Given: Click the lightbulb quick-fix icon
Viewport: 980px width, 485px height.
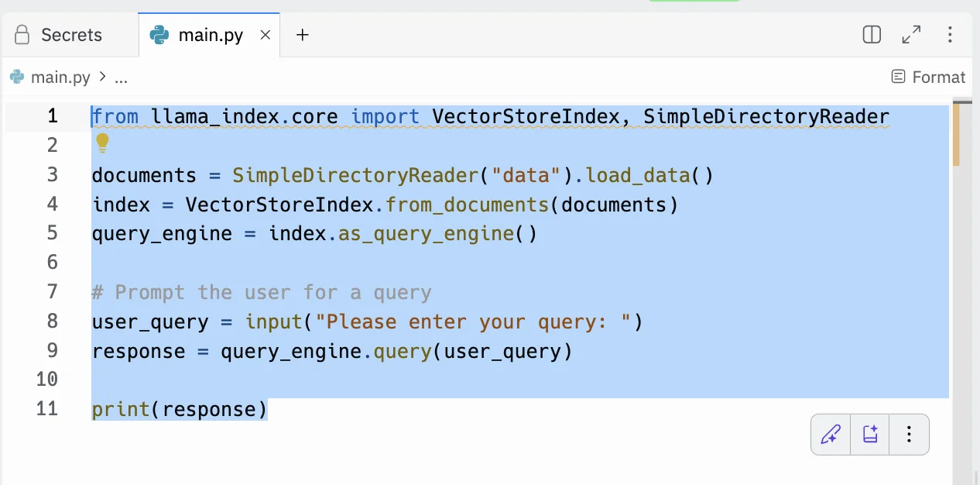Looking at the screenshot, I should click(102, 143).
